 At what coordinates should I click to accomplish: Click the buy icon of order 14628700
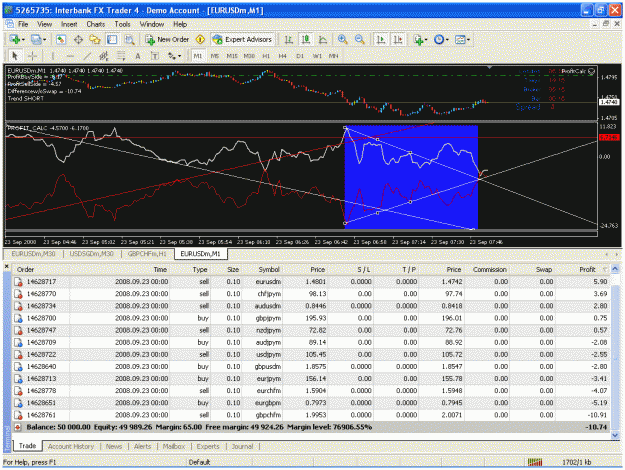click(18, 318)
